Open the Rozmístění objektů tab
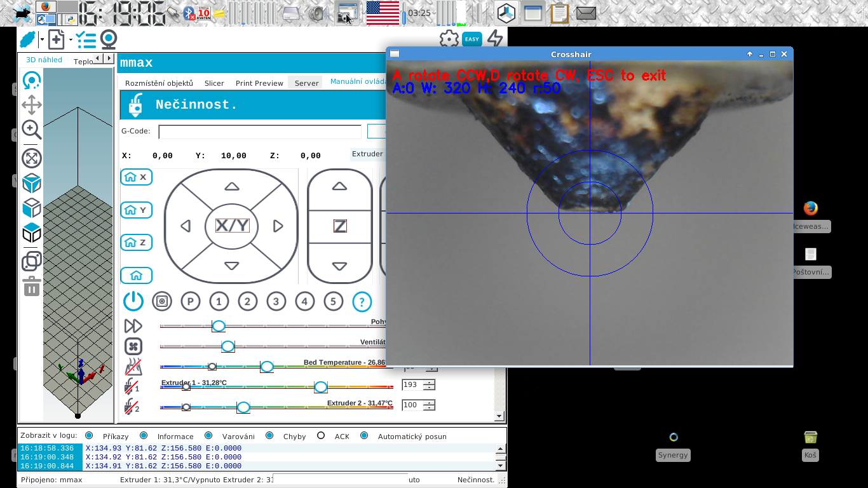Image resolution: width=868 pixels, height=488 pixels. [x=159, y=83]
